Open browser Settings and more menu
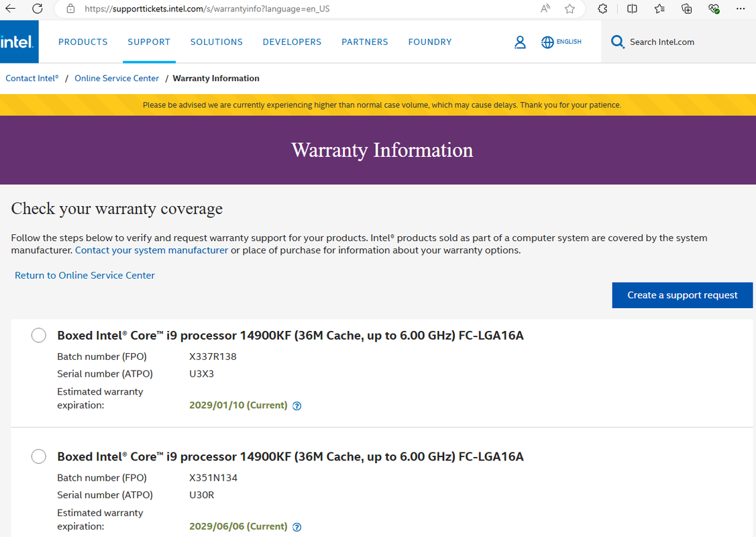The width and height of the screenshot is (756, 537). tap(741, 9)
